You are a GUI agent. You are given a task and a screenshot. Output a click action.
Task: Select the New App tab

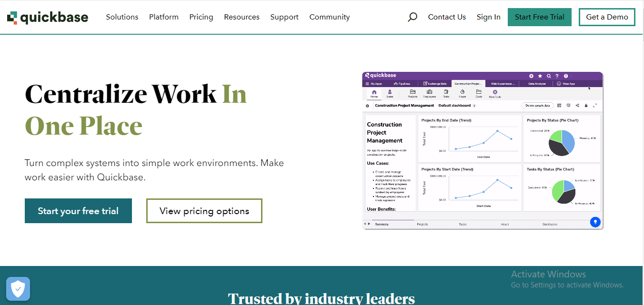566,84
